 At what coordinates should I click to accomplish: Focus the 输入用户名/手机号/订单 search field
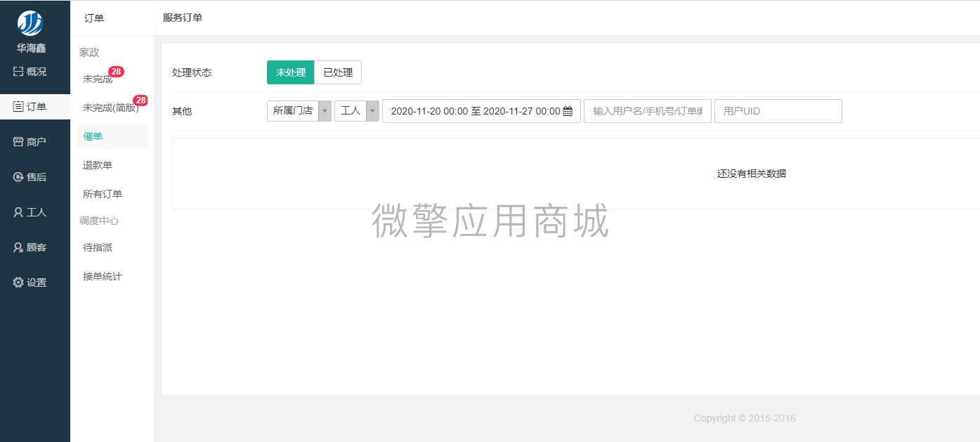648,111
